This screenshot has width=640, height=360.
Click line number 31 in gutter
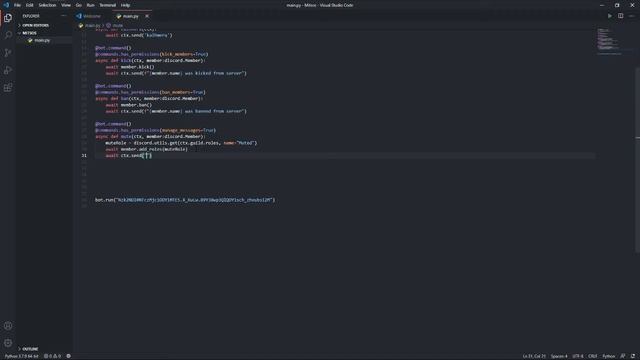(x=84, y=156)
